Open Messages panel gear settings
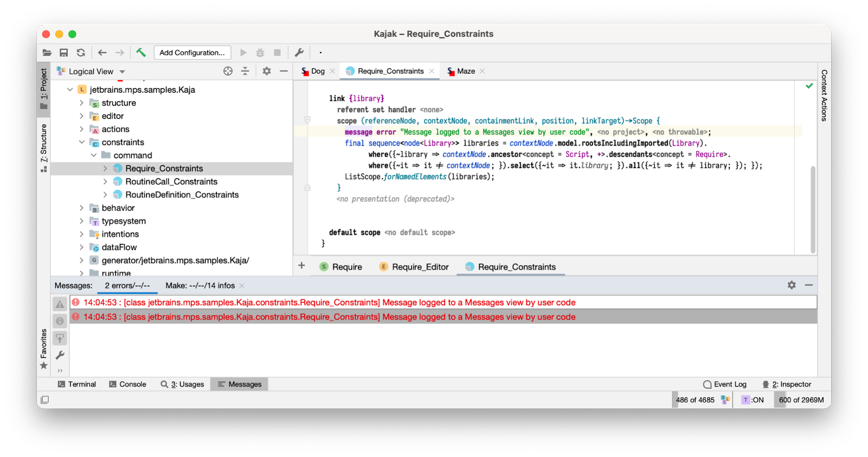This screenshot has width=868, height=457. (x=792, y=285)
